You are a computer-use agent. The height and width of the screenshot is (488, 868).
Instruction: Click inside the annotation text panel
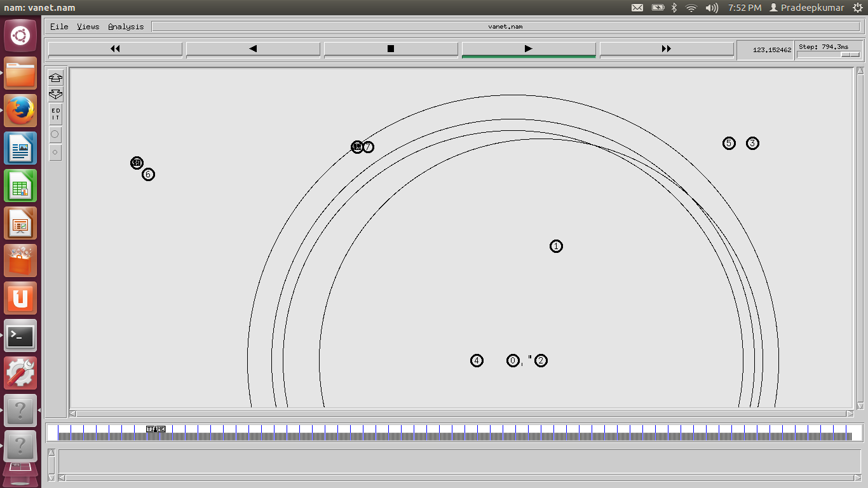(461, 461)
